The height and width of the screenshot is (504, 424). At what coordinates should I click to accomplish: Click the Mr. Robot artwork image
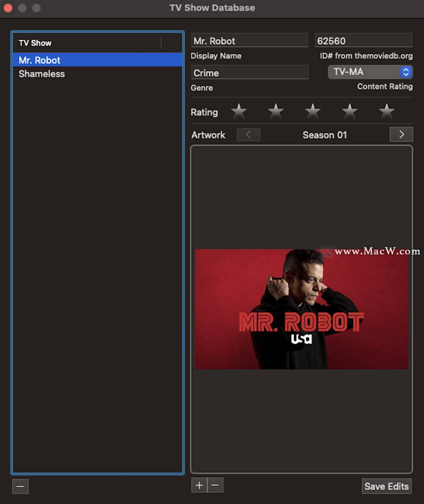301,309
